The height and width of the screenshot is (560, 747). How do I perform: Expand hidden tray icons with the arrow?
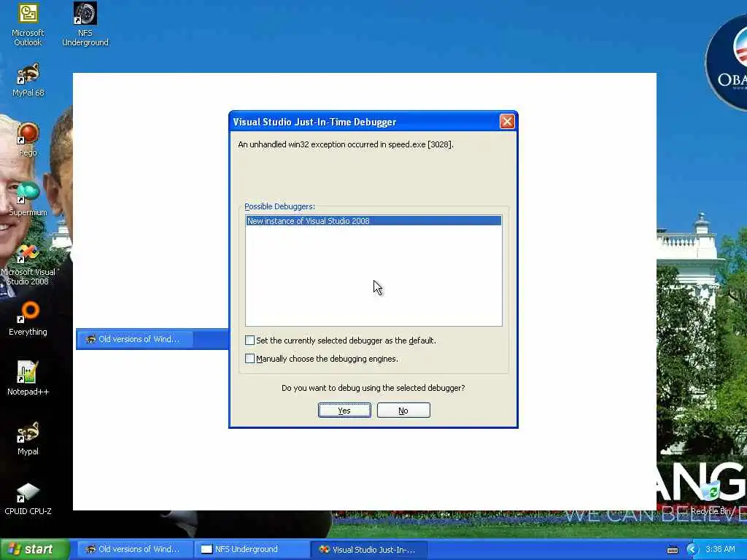click(692, 550)
